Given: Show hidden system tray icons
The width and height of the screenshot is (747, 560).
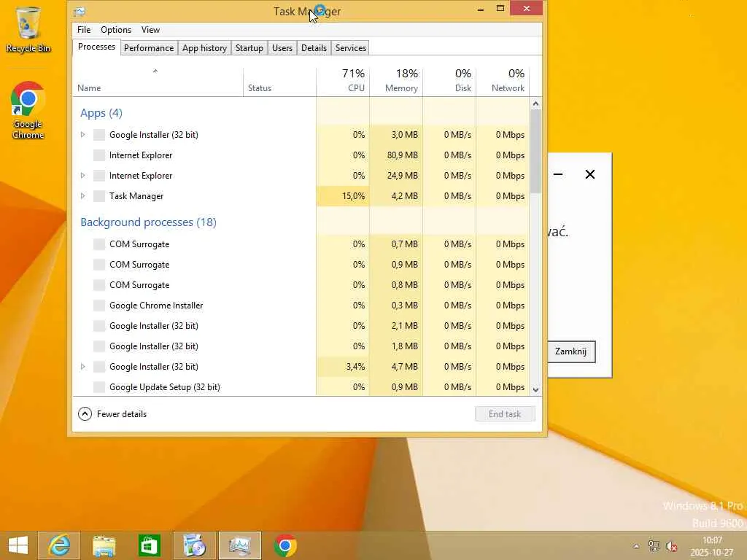Looking at the screenshot, I should [x=636, y=546].
